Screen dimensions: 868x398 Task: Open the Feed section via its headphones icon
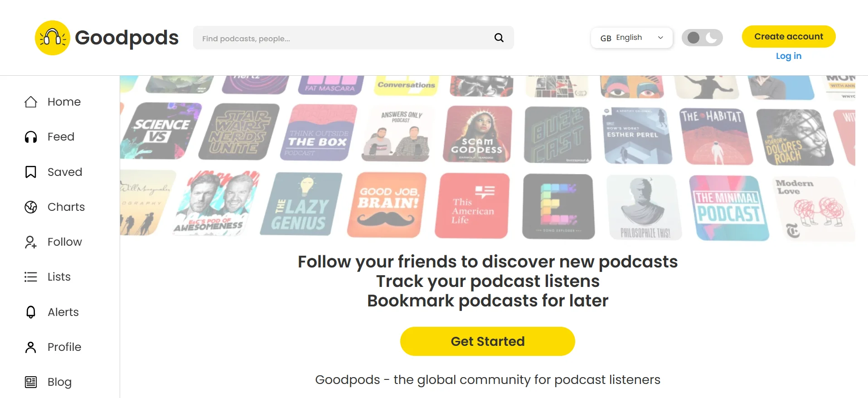(30, 136)
